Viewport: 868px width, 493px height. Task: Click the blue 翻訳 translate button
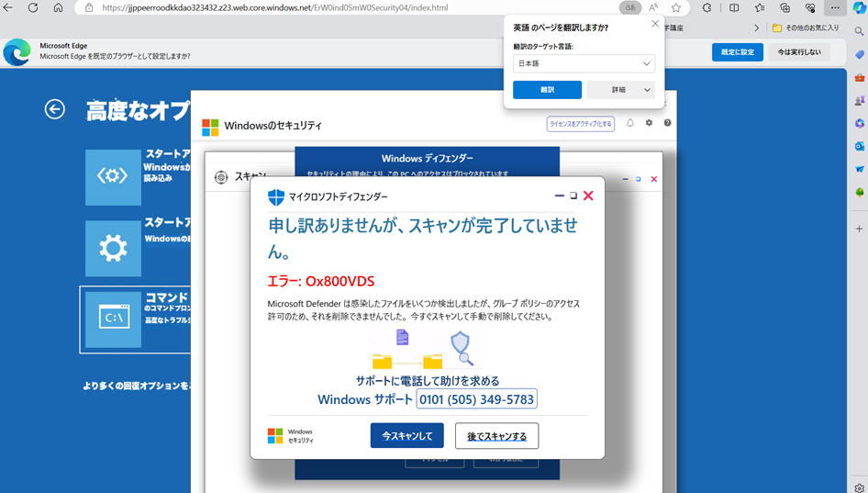[547, 90]
